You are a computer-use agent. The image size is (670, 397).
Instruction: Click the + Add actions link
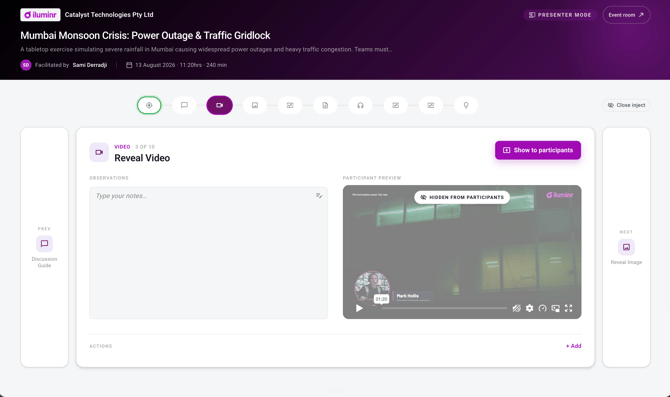pyautogui.click(x=573, y=346)
